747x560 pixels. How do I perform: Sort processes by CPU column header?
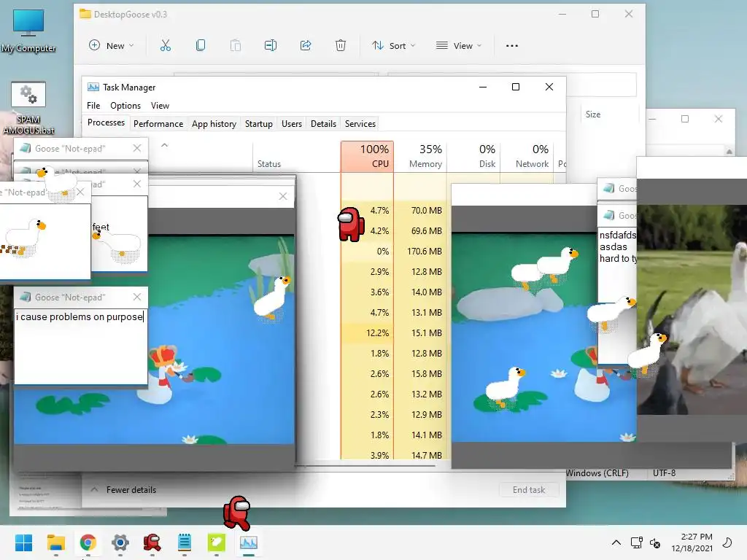(368, 156)
